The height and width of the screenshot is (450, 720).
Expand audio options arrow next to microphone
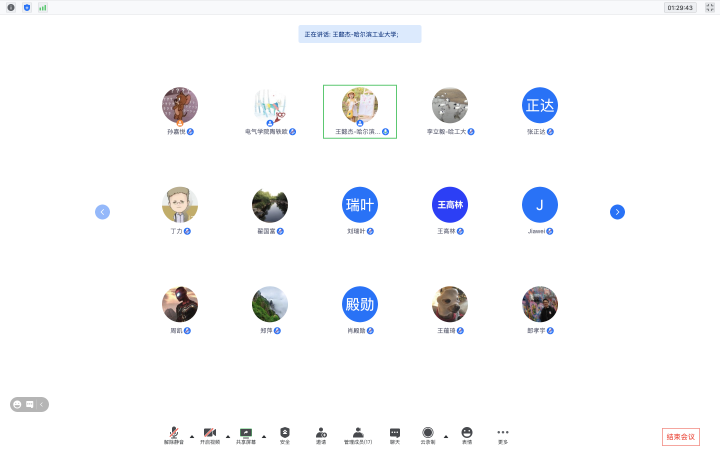[191, 437]
